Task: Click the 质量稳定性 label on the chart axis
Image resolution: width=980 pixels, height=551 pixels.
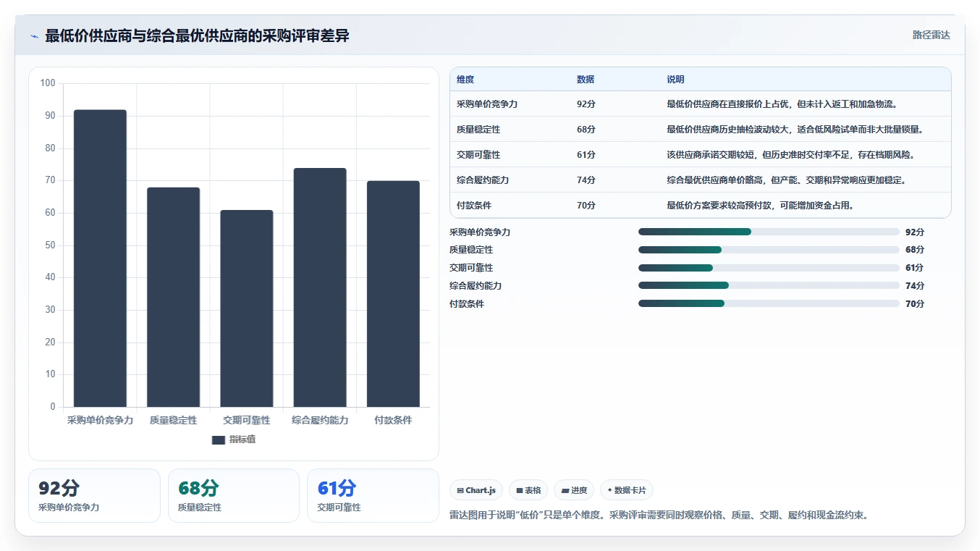Action: (173, 420)
